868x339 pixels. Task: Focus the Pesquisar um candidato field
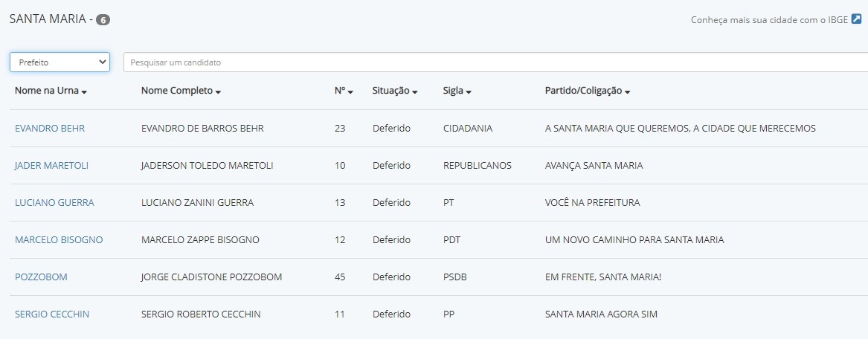coord(495,62)
